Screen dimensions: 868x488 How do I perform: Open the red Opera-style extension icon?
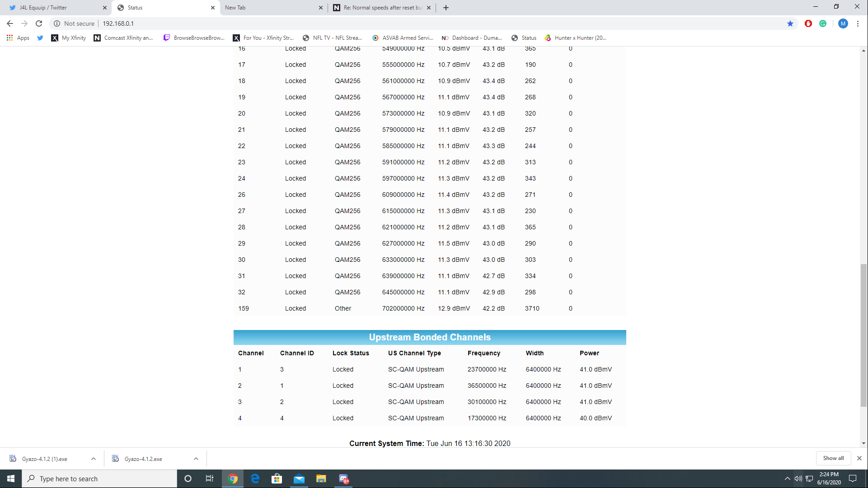(808, 23)
